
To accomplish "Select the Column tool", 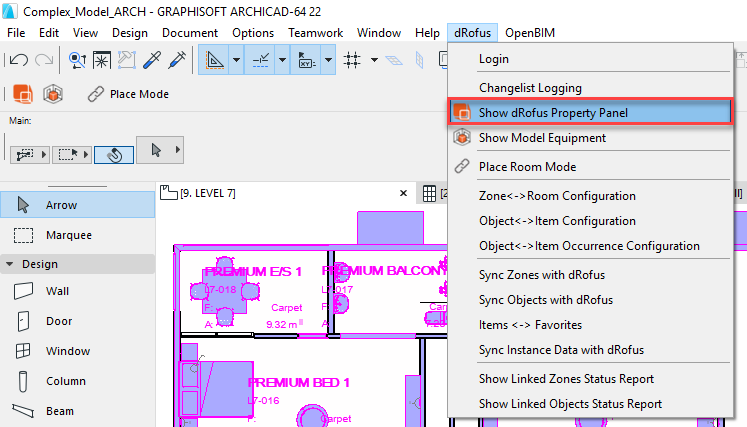I will [x=77, y=381].
